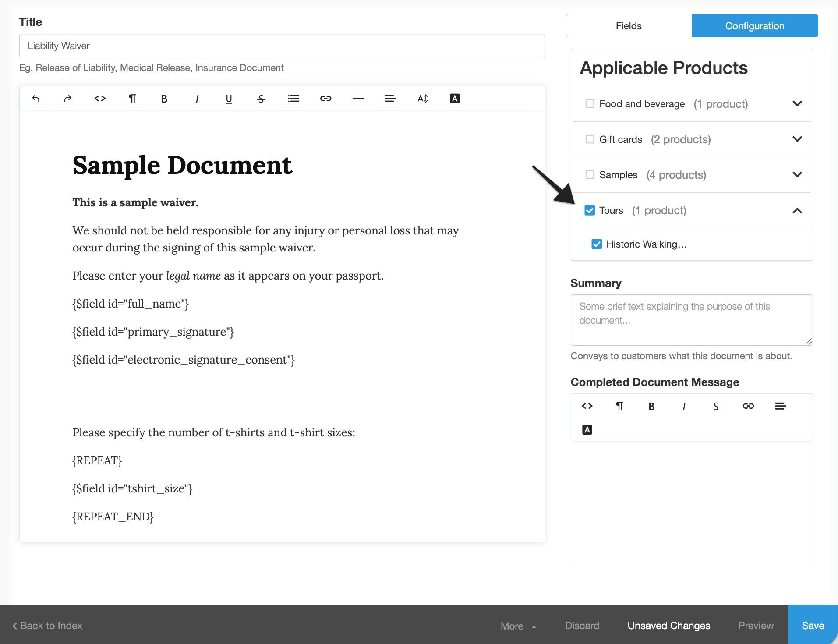Click the {REPEAT} tag line
This screenshot has height=644, width=838.
(97, 460)
